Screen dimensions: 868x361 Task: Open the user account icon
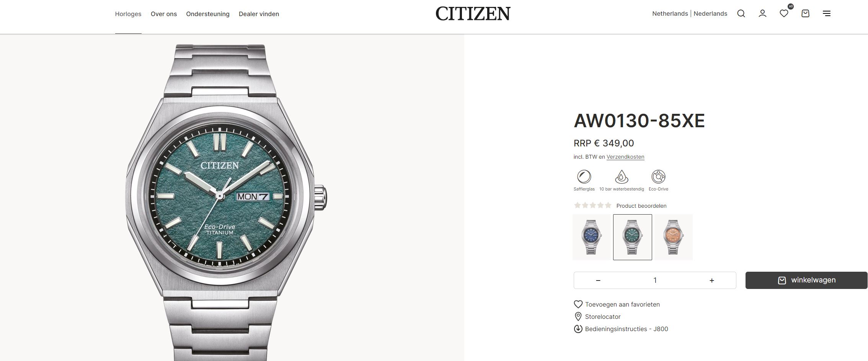(x=762, y=13)
